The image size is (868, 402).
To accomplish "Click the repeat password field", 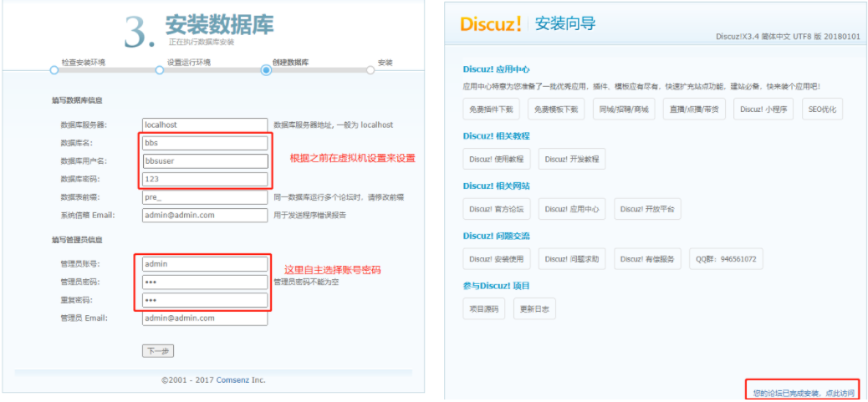I will pyautogui.click(x=205, y=300).
